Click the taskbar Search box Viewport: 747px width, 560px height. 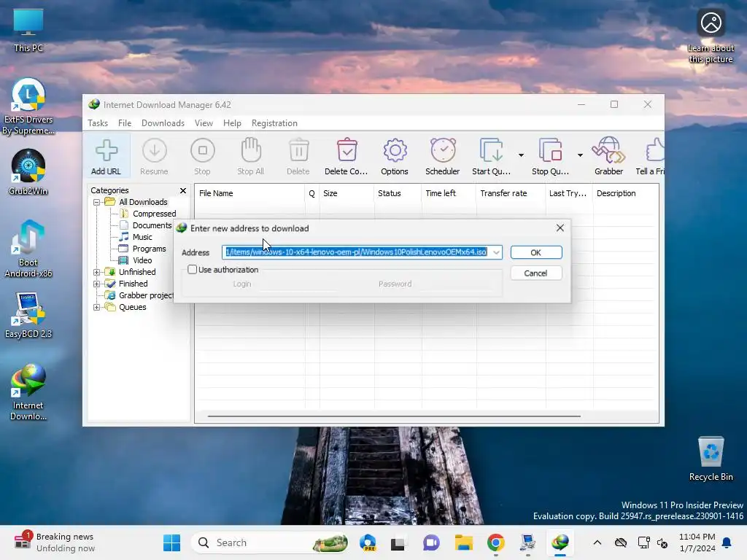271,542
